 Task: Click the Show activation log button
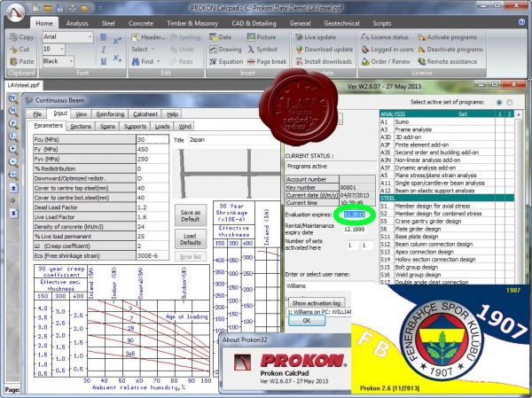point(316,303)
